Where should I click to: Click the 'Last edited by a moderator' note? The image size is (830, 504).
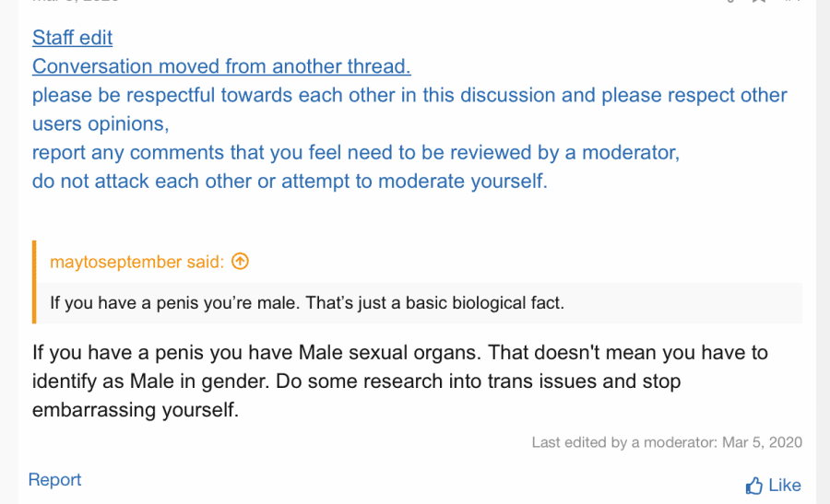point(667,442)
